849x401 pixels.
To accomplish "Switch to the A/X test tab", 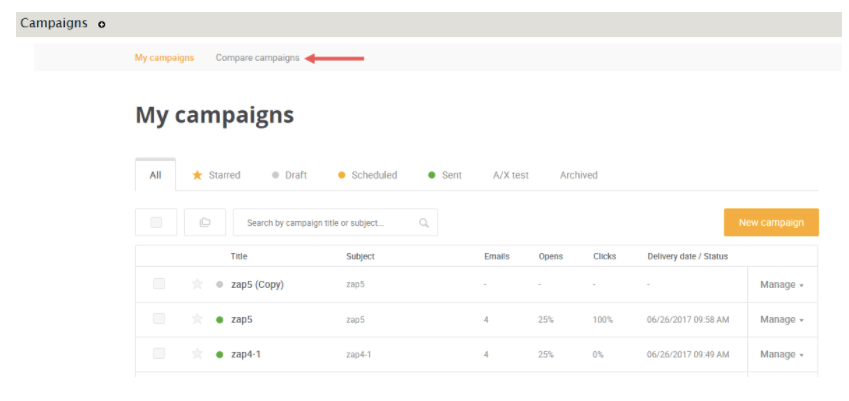I will point(511,175).
